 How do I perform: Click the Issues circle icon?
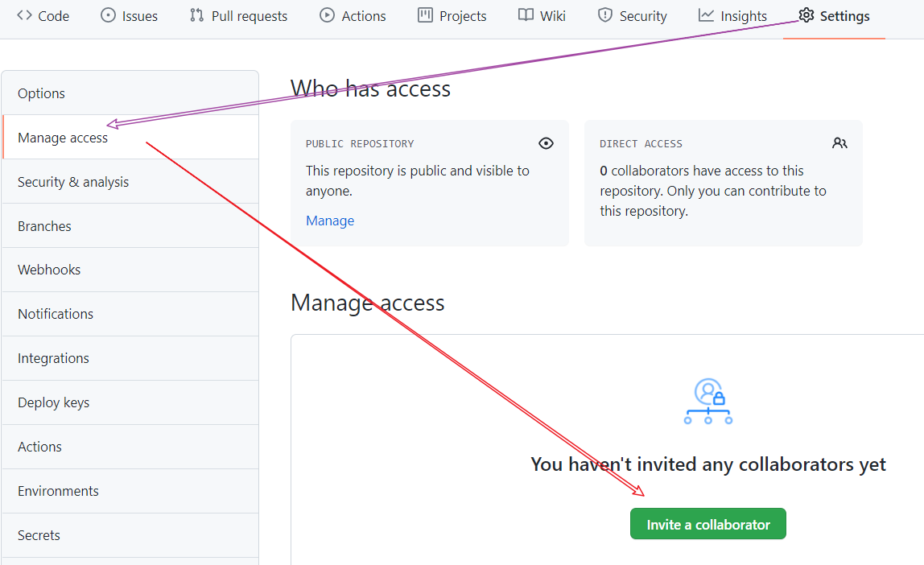108,15
